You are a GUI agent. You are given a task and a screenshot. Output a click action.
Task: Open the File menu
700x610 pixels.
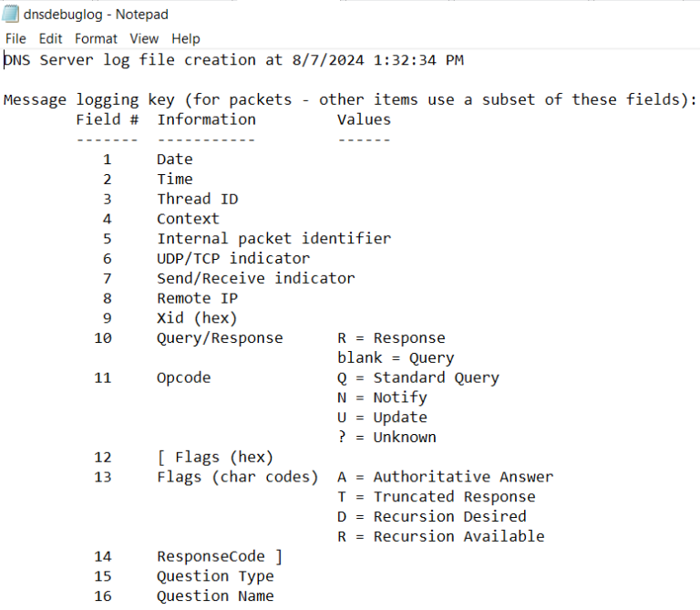click(15, 39)
